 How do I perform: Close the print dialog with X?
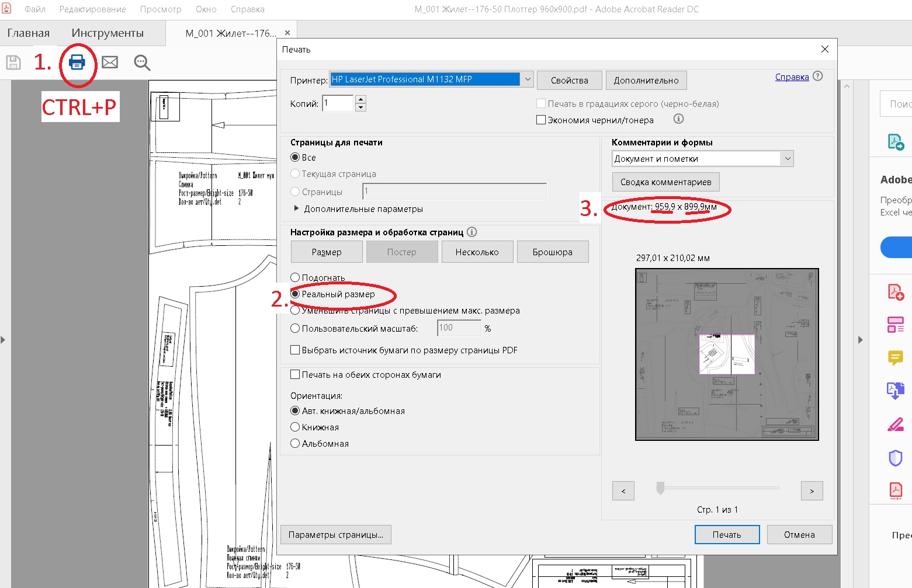(x=825, y=49)
